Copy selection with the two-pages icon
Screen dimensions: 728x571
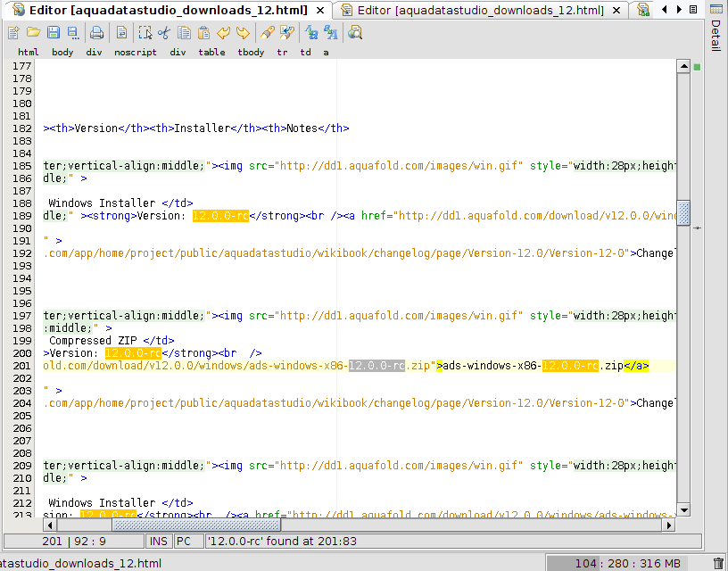(185, 32)
